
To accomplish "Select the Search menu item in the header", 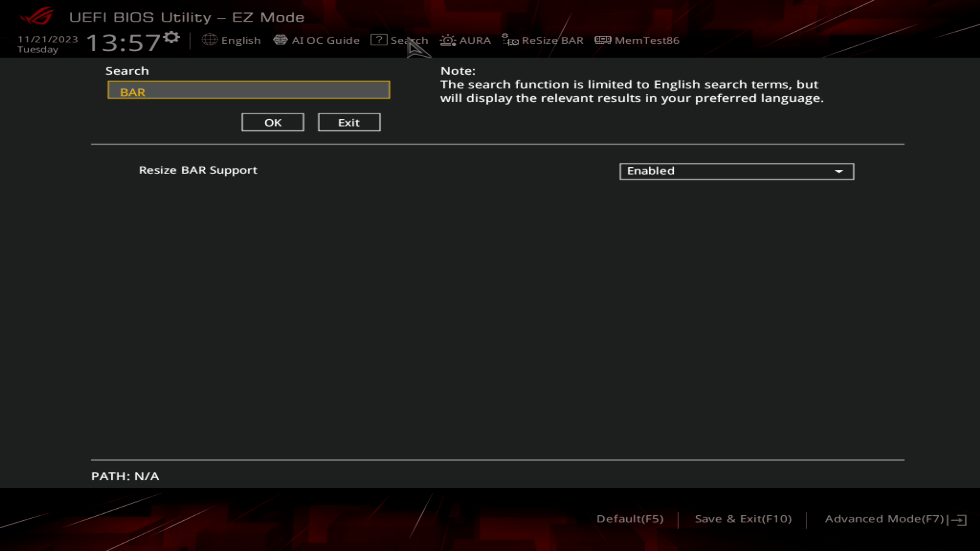I will tap(409, 40).
